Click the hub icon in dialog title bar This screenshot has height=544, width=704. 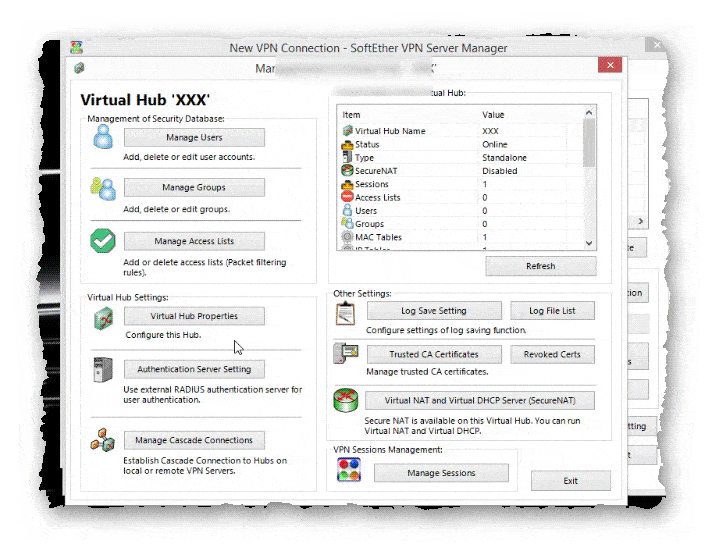[79, 68]
